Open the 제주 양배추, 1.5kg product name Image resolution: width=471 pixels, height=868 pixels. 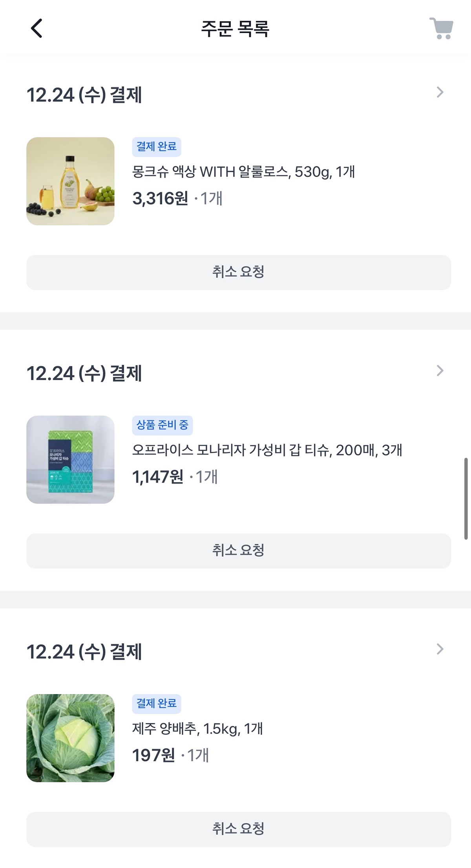197,729
